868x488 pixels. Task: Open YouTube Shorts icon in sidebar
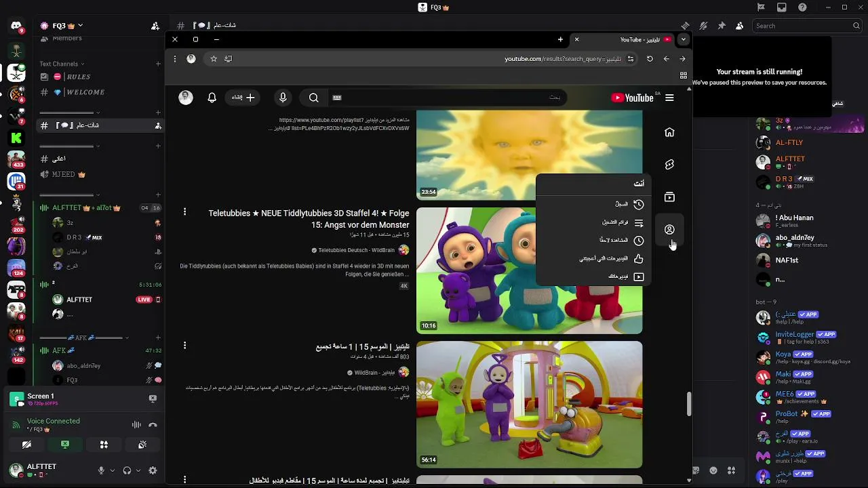pyautogui.click(x=669, y=165)
